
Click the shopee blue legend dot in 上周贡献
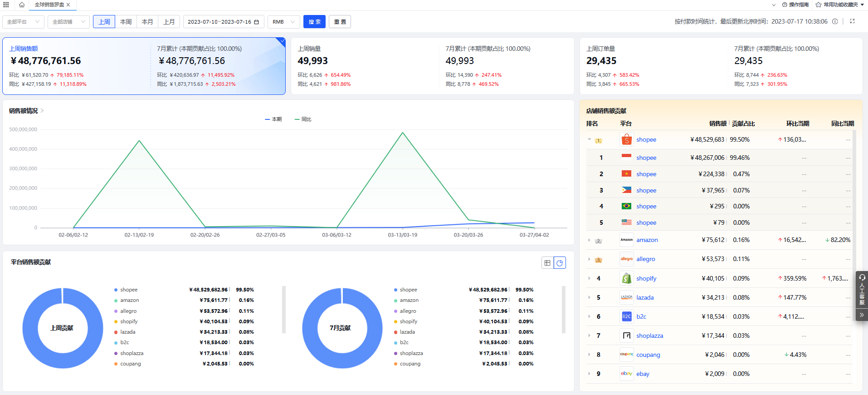click(116, 290)
